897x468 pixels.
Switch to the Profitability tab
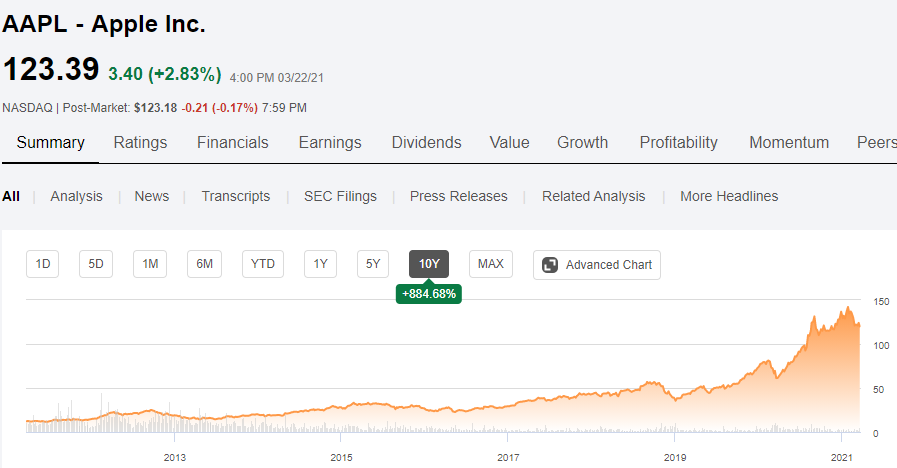678,142
